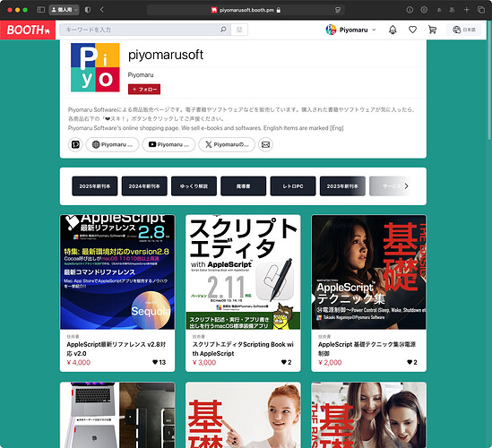This screenshot has width=492, height=448.
Task: Open the Piyomaru YouTube link
Action: coord(168,144)
